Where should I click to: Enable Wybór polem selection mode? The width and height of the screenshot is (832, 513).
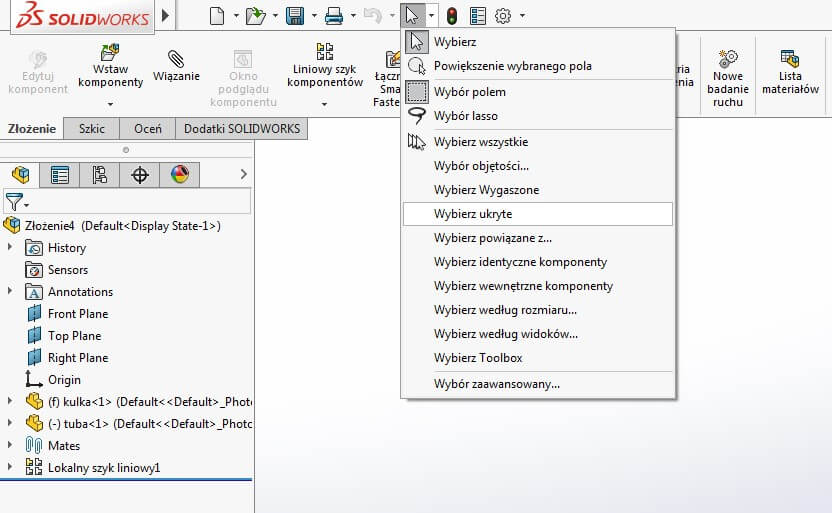[469, 92]
